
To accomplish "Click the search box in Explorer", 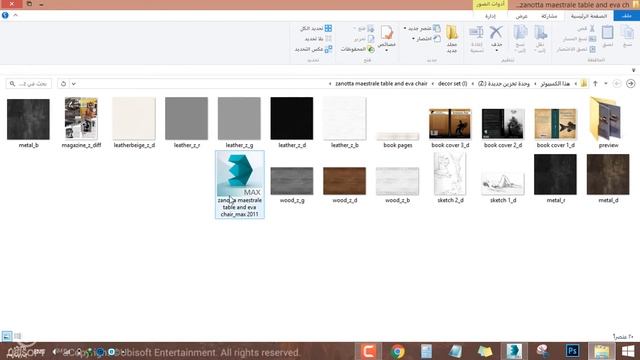I will tap(29, 84).
